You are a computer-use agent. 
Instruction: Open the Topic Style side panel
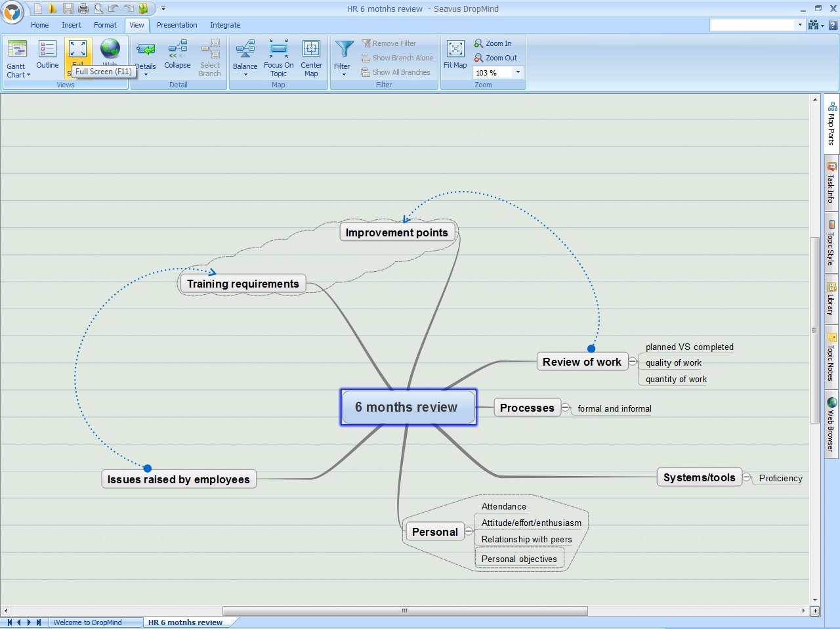click(831, 243)
